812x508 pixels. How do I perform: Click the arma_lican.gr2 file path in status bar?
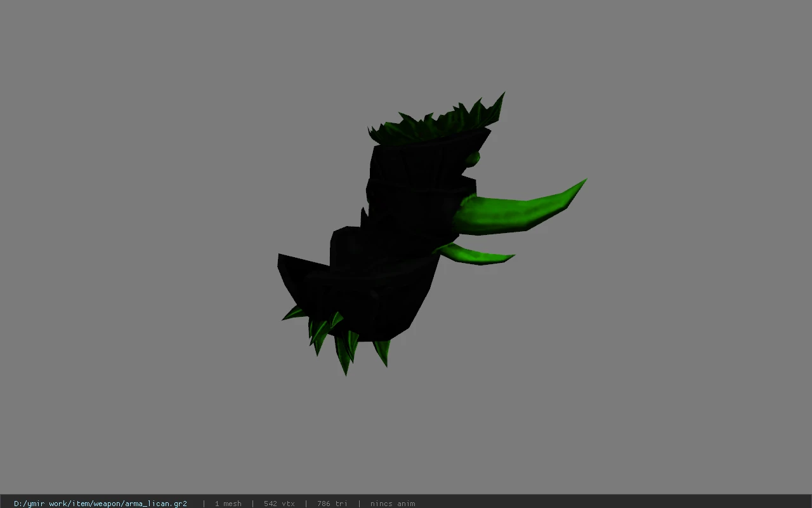coord(100,504)
